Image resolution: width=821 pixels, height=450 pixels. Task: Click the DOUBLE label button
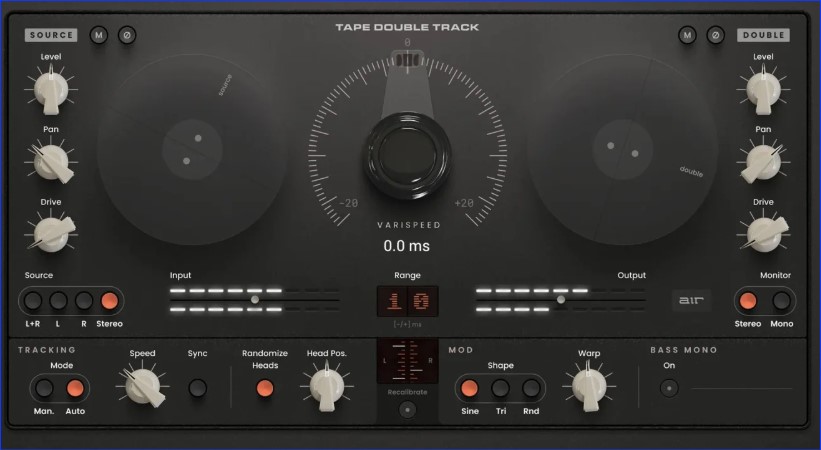click(x=763, y=35)
